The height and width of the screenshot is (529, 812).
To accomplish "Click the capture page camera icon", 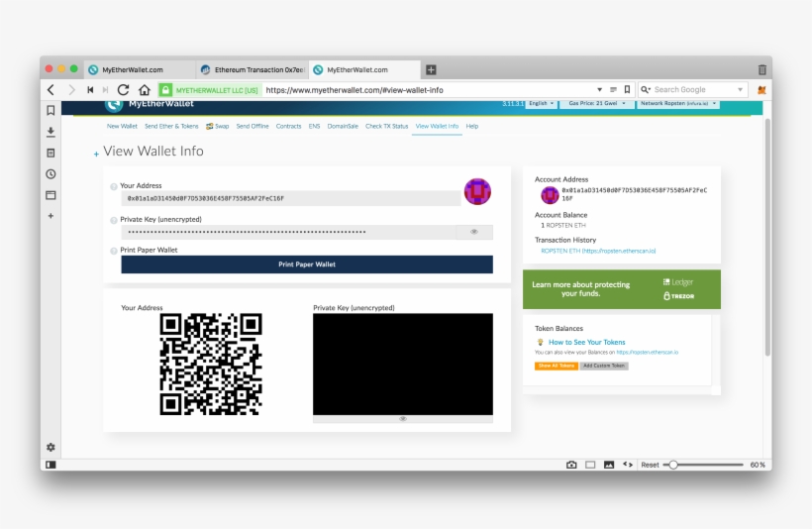I will tap(571, 464).
